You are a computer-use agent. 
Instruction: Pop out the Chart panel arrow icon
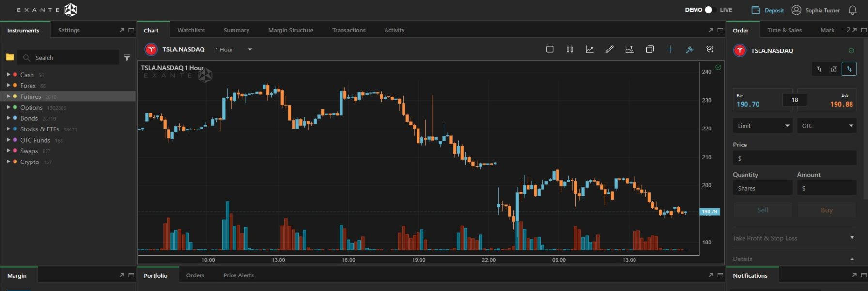[711, 30]
